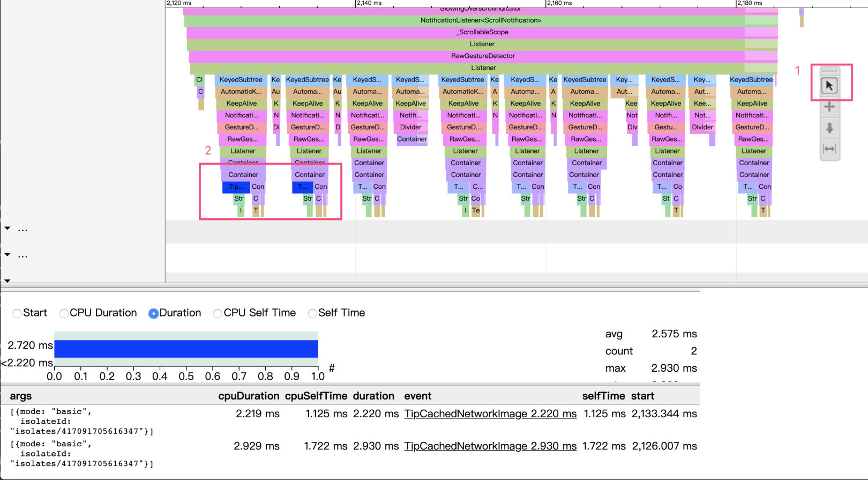Click the 2,133.344 ms start value
Screen dimensions: 868x480
click(664, 413)
